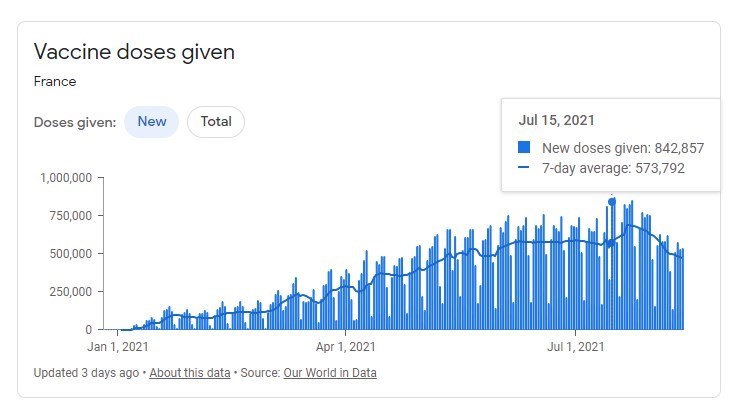Click the blue square legend swatch in tooltip
Viewport: 737px width, 413px height.
(x=524, y=148)
